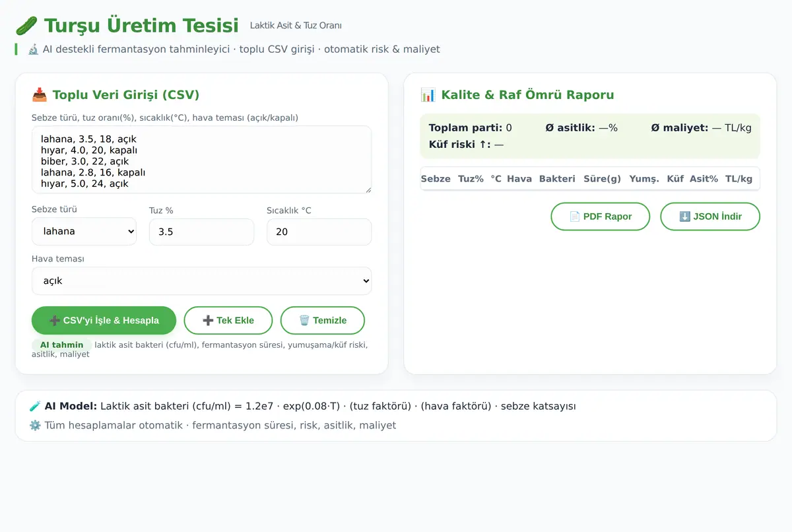
Task: Click the microscope icon in the subtitle
Action: click(33, 50)
